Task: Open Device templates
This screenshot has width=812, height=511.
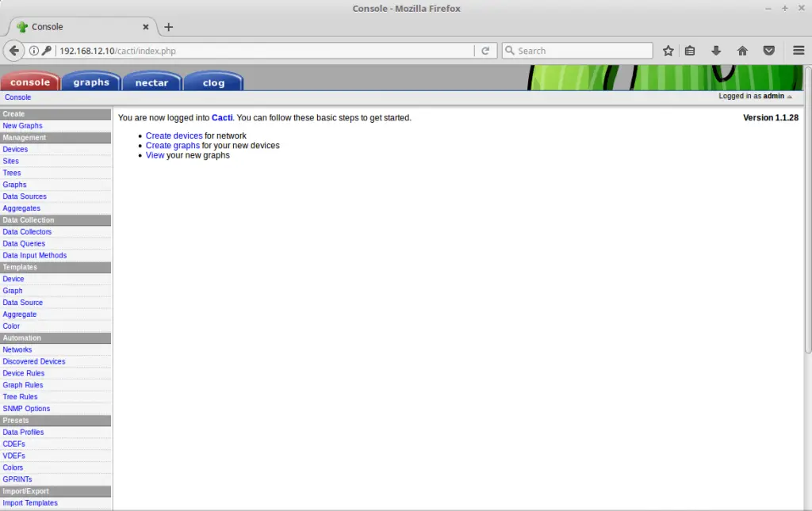Action: (13, 279)
